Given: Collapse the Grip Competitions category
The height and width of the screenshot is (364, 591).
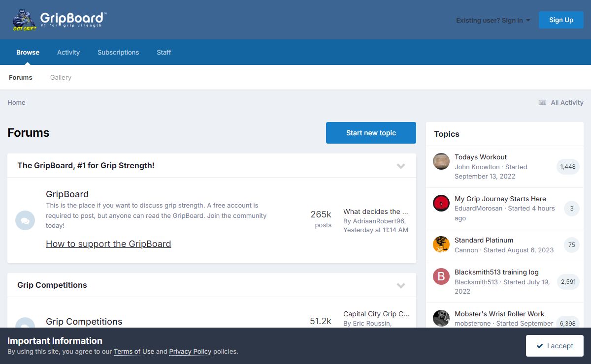Looking at the screenshot, I should (401, 285).
